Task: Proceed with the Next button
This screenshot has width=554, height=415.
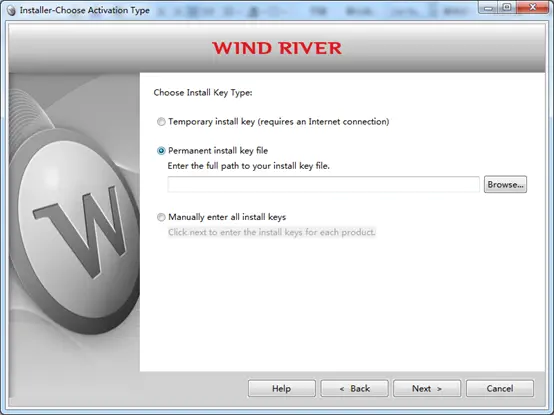Action: (x=427, y=389)
